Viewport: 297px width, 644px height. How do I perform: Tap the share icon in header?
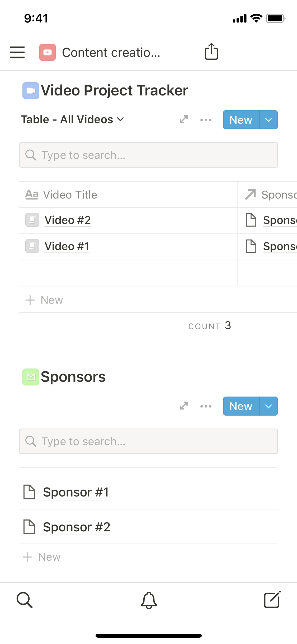[x=211, y=52]
